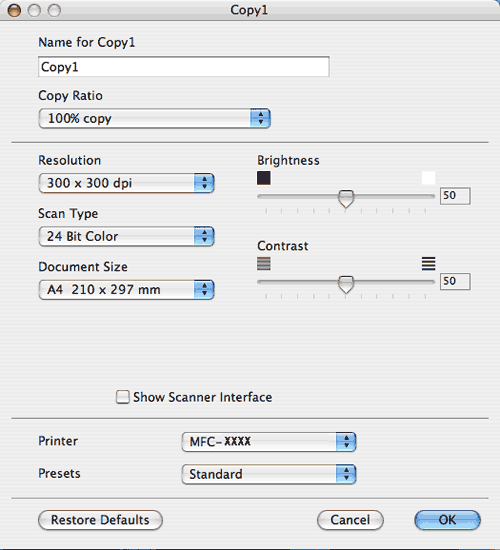Click the high contrast lines icon
Screen dimensions: 500x550
tap(428, 263)
